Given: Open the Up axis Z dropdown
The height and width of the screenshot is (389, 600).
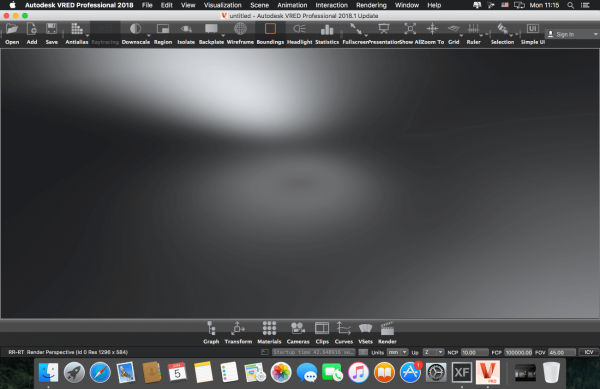Looking at the screenshot, I should [x=433, y=352].
